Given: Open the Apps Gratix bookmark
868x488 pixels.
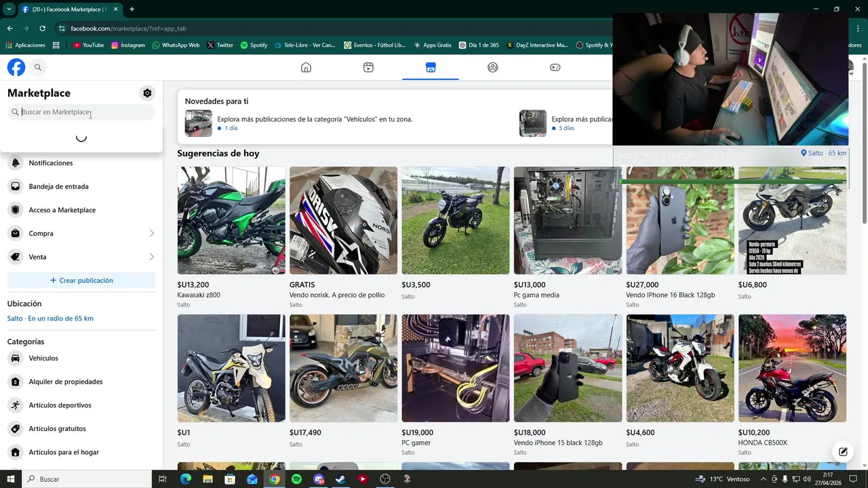Looking at the screenshot, I should (x=433, y=45).
